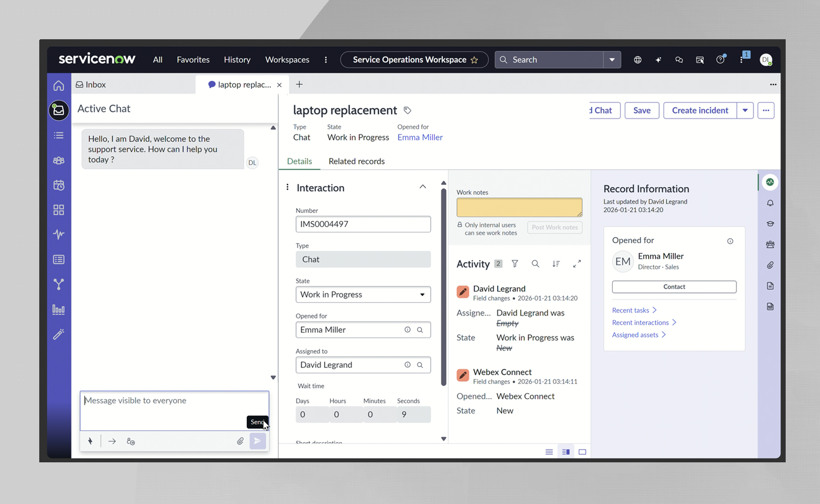Image resolution: width=820 pixels, height=504 pixels.
Task: Click the tag icon beside laptop replacement
Action: coord(407,110)
